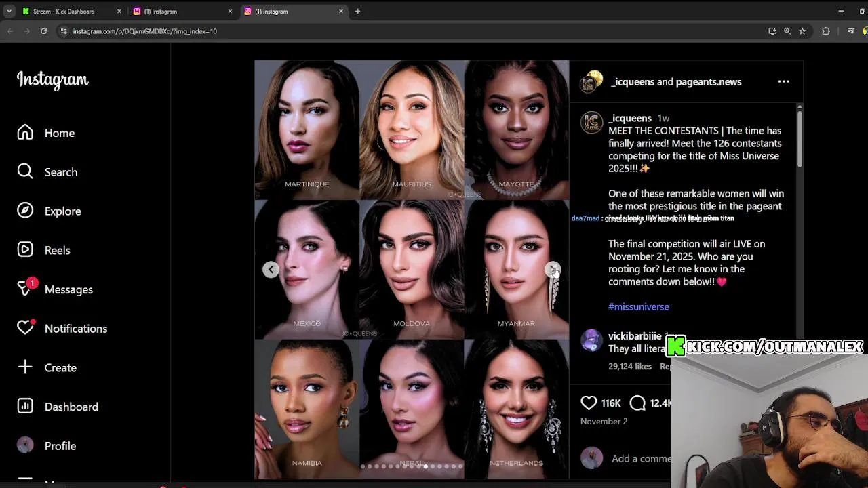Click the Instagram logo in the sidebar

53,80
